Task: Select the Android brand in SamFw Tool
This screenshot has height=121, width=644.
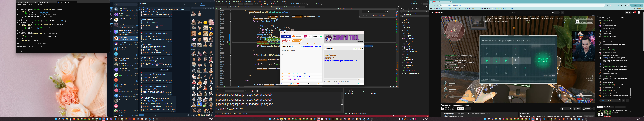Action: coord(318,36)
